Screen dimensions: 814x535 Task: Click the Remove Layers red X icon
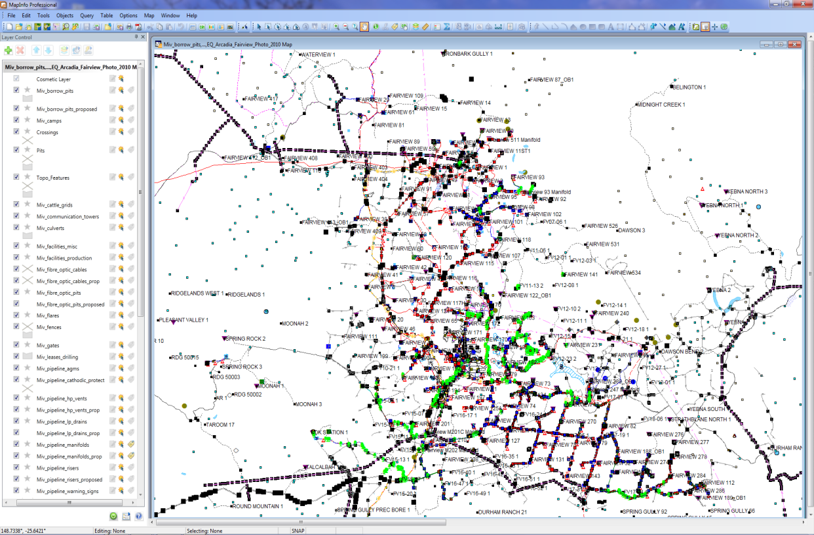click(x=19, y=50)
